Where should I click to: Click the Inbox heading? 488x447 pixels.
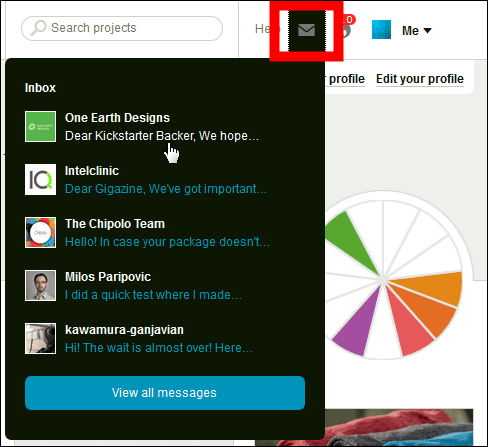[x=40, y=88]
